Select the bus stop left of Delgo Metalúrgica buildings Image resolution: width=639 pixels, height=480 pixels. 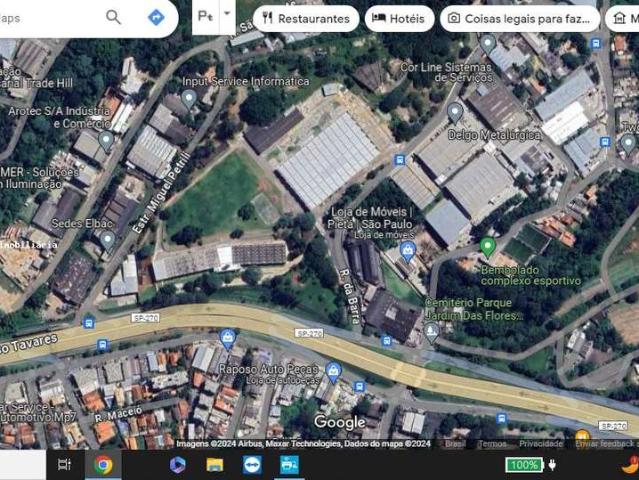click(x=400, y=160)
